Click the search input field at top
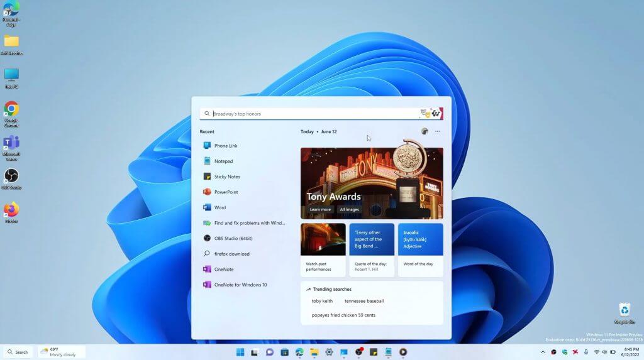 (315, 114)
